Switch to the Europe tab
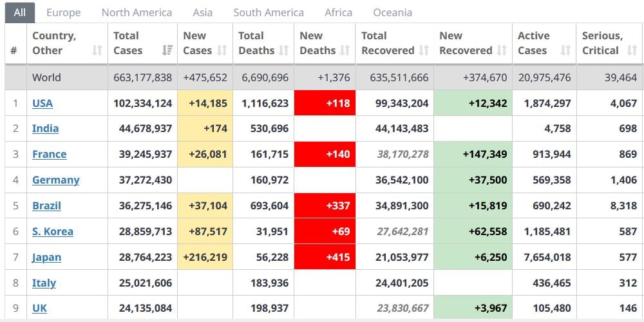The height and width of the screenshot is (322, 644). pos(64,13)
